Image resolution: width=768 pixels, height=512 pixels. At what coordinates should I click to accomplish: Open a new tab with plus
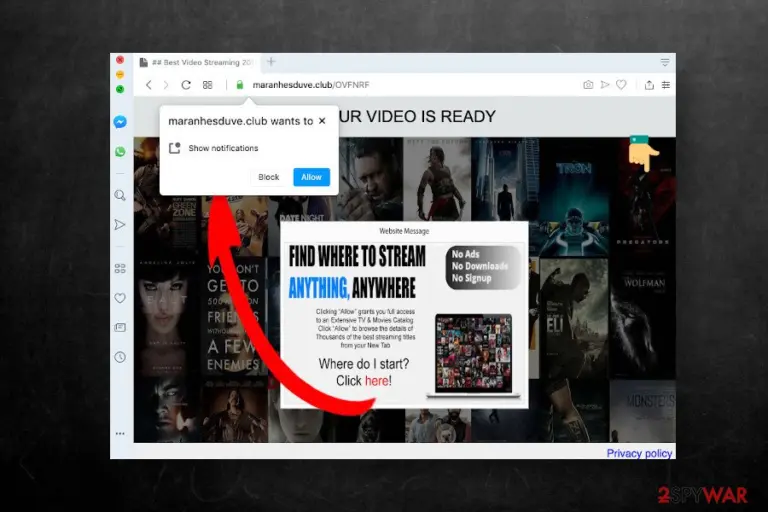click(271, 62)
